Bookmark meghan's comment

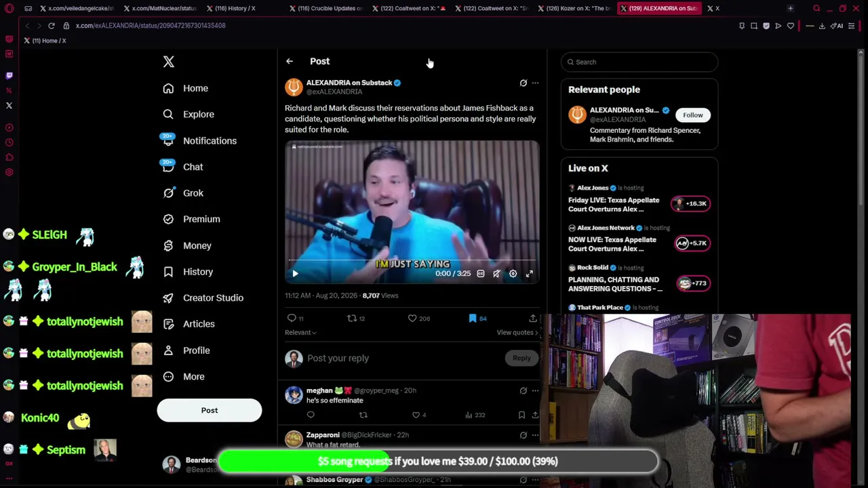tap(521, 415)
